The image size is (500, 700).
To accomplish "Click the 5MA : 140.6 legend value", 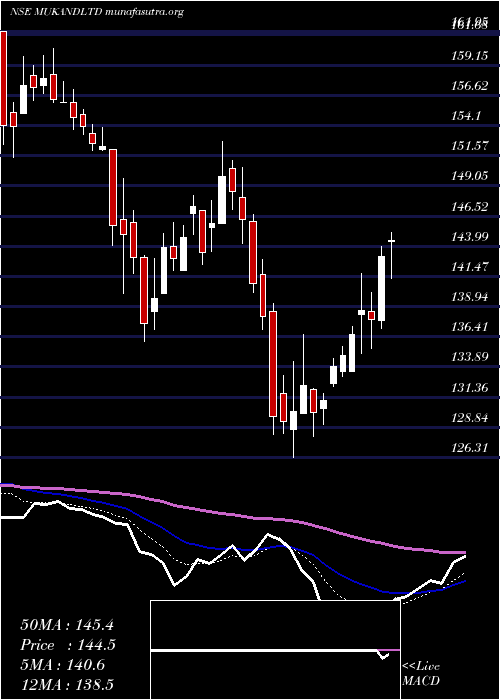I will [63, 665].
